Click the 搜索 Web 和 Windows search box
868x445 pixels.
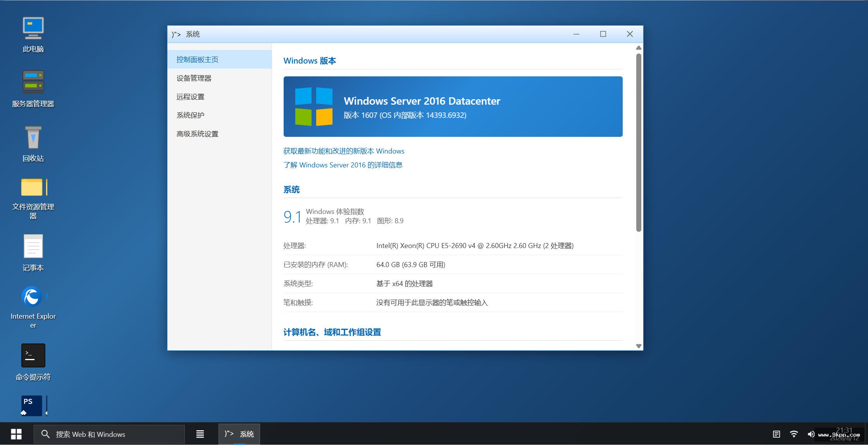point(109,434)
